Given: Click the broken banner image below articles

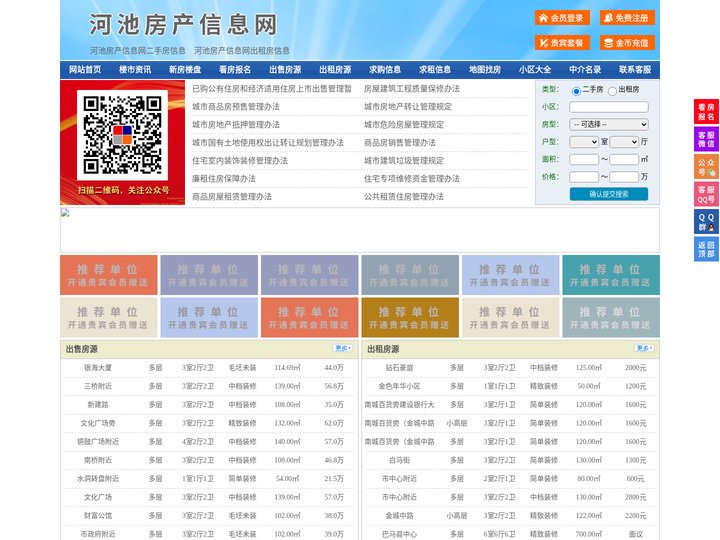Looking at the screenshot, I should click(360, 230).
